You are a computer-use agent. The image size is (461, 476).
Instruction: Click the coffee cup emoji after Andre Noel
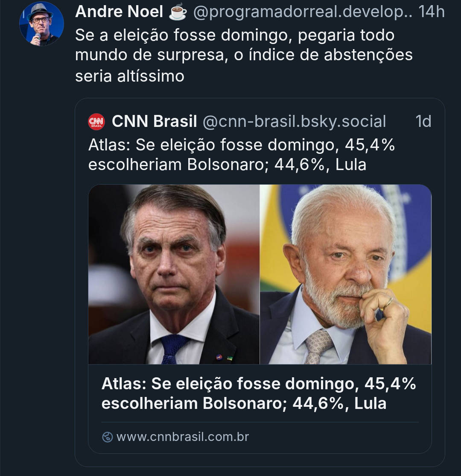pos(178,12)
